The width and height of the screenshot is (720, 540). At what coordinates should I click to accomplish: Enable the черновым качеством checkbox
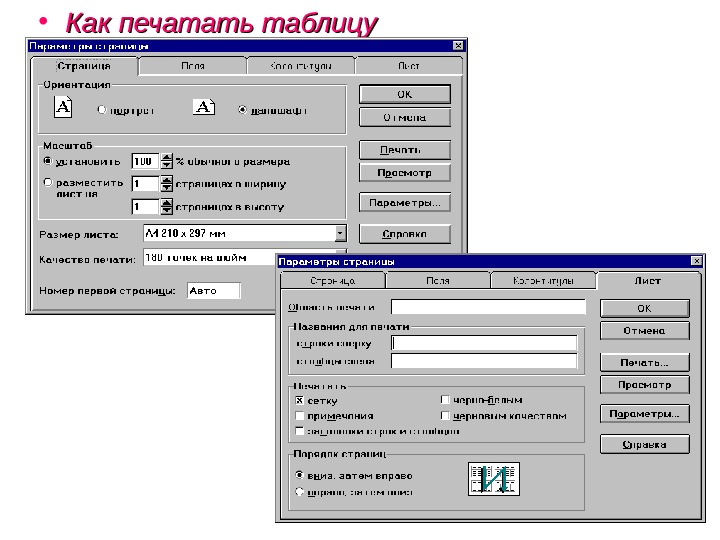pos(444,416)
